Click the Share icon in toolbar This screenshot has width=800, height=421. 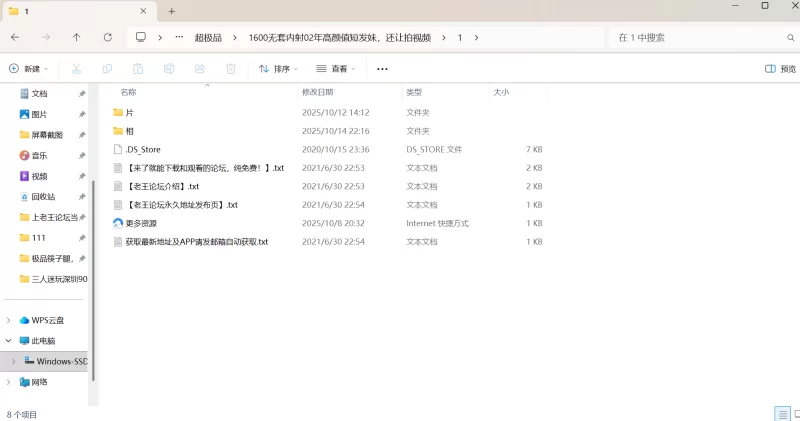click(200, 69)
